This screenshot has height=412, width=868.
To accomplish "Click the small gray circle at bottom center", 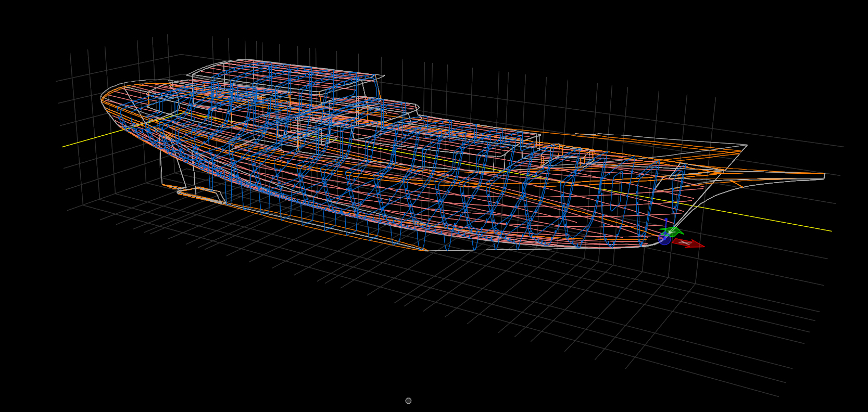I will tap(408, 401).
